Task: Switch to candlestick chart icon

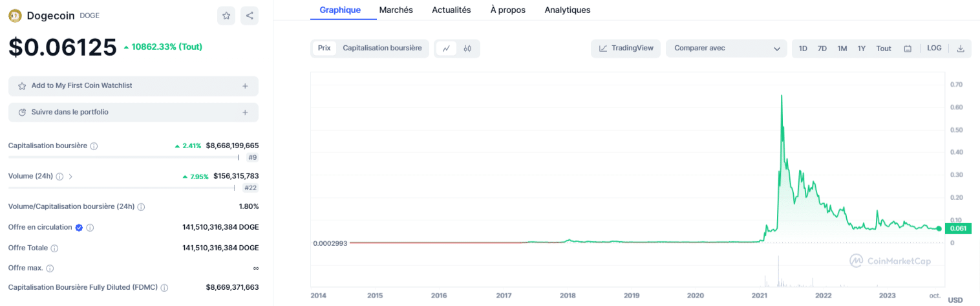Action: [468, 49]
